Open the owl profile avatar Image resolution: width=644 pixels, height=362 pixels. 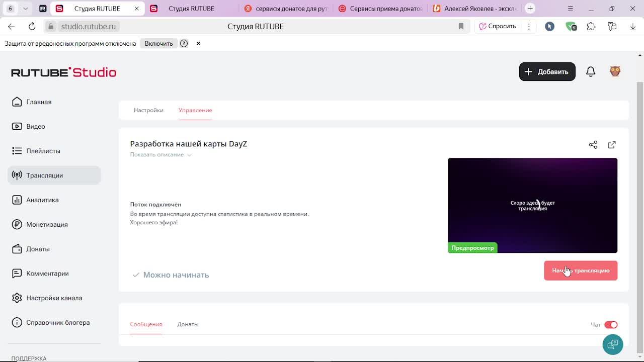click(x=615, y=71)
